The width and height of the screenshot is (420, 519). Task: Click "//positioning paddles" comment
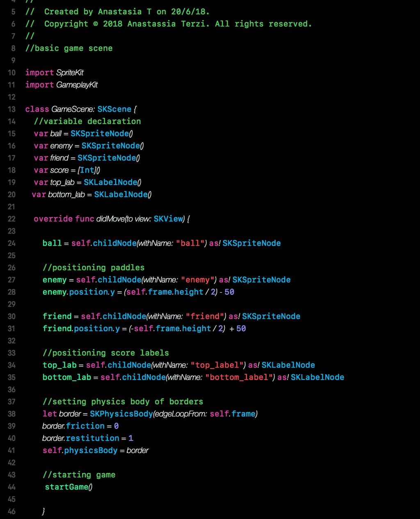coord(94,268)
